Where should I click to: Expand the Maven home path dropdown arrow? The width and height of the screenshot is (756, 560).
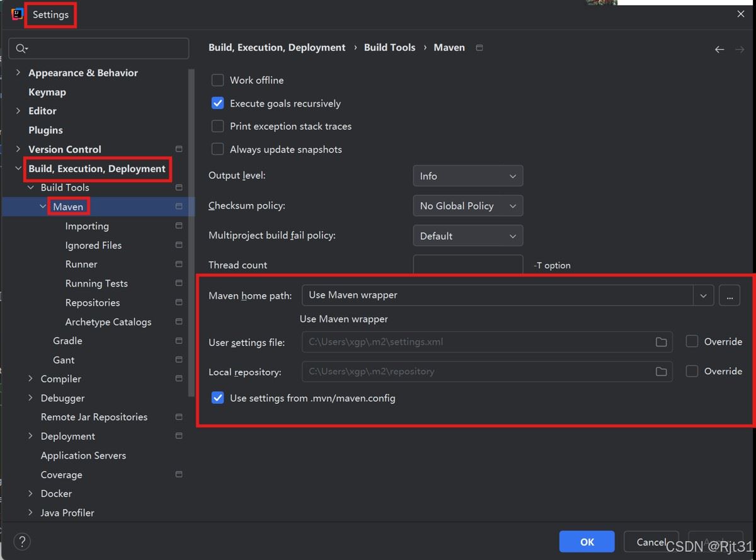[x=703, y=295]
